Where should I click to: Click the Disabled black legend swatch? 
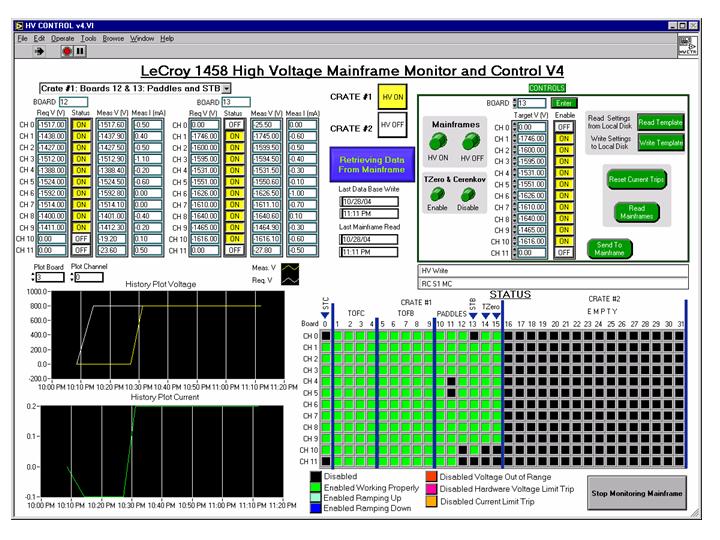tap(315, 477)
